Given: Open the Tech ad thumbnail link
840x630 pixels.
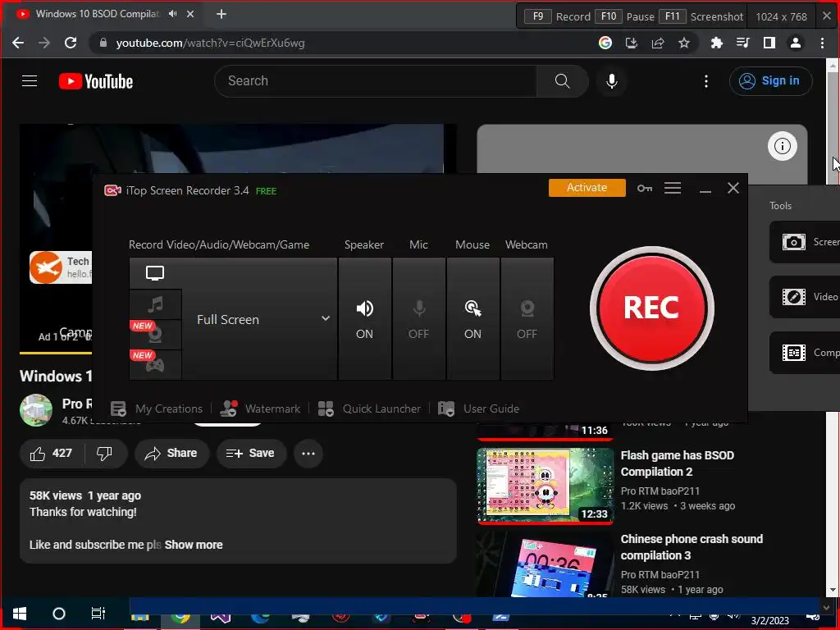Looking at the screenshot, I should pyautogui.click(x=61, y=267).
